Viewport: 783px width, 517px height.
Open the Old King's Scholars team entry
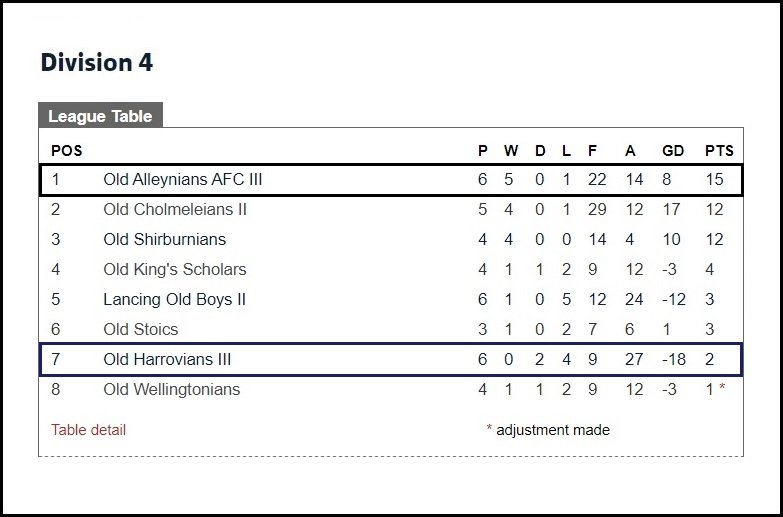[175, 269]
